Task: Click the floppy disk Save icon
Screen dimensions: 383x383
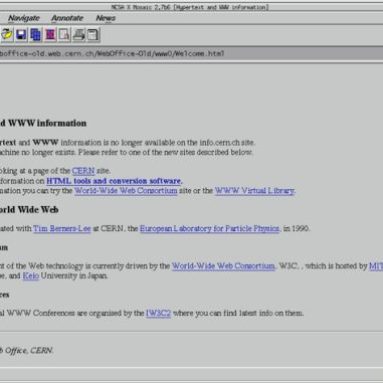Action: click(21, 35)
